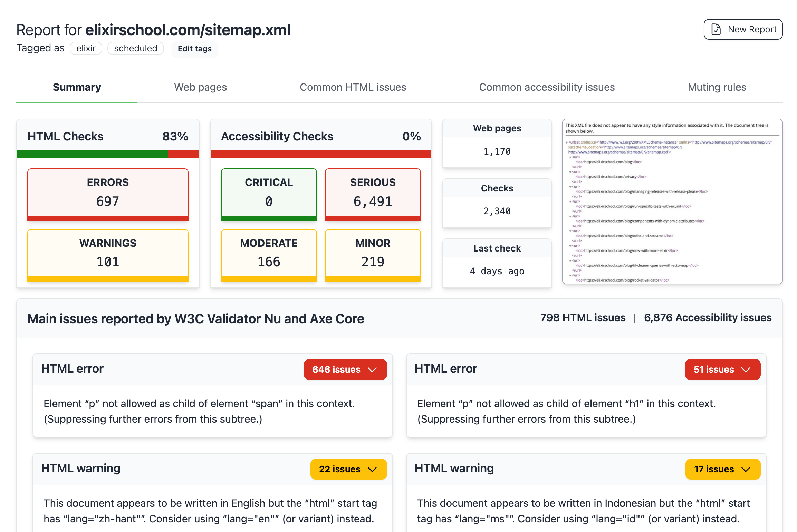Expand the 17 issues dropdown
Image resolution: width=797 pixels, height=532 pixels.
coord(723,469)
